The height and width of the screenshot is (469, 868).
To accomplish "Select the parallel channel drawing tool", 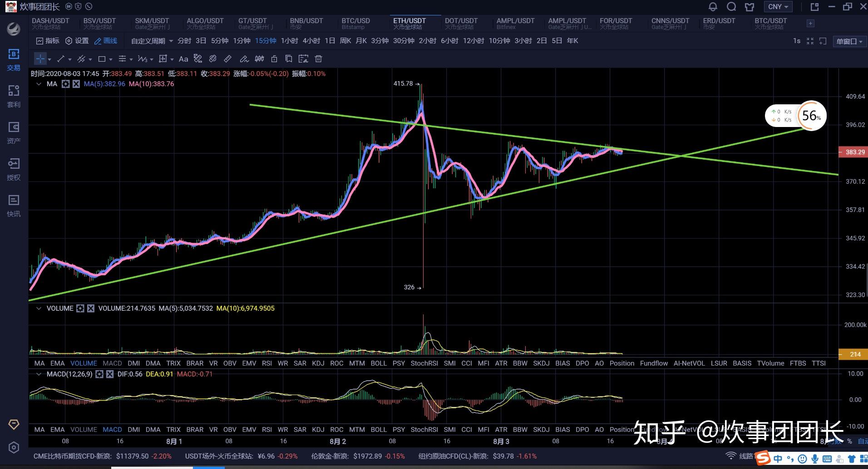I will pos(81,59).
